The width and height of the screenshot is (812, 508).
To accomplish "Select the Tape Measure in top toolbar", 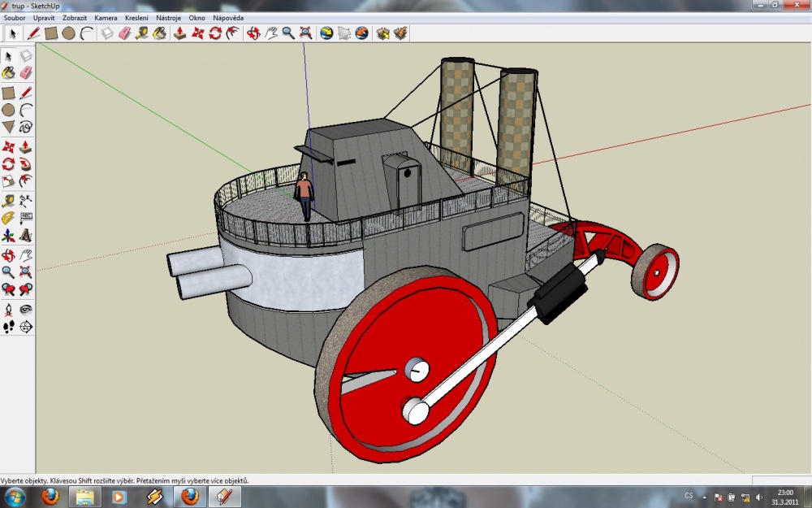I will 142,33.
